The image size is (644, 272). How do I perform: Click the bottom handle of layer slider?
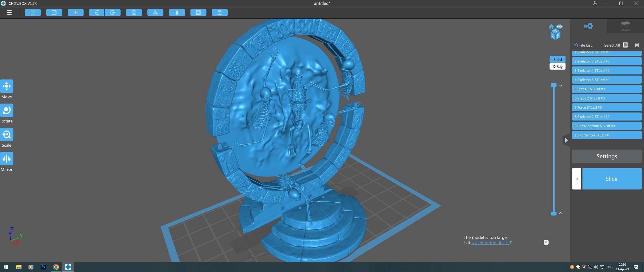[554, 214]
